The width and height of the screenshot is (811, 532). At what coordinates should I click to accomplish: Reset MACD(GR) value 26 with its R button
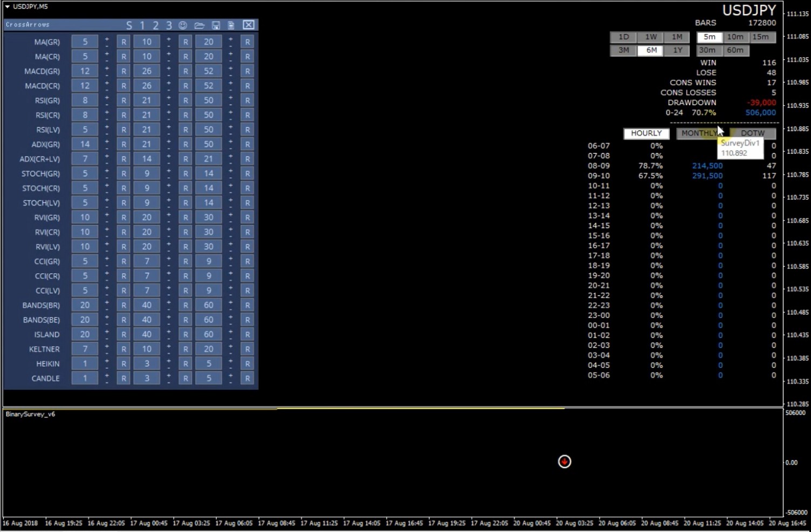pyautogui.click(x=185, y=71)
